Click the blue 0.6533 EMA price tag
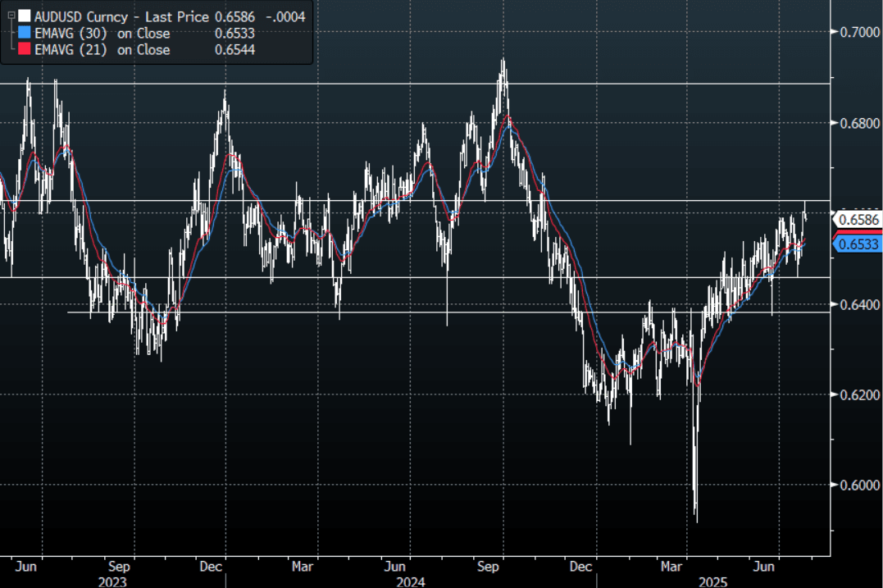This screenshot has width=883, height=588. [859, 244]
